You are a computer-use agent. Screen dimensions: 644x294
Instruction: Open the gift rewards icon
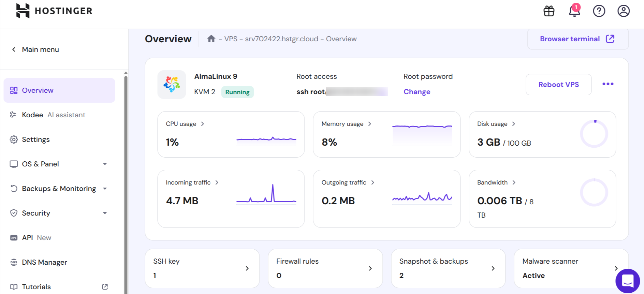tap(549, 11)
